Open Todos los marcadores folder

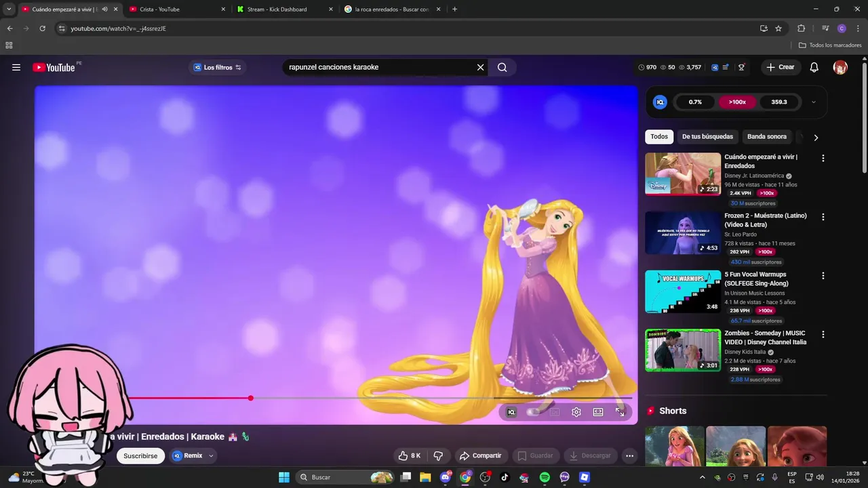tap(830, 45)
